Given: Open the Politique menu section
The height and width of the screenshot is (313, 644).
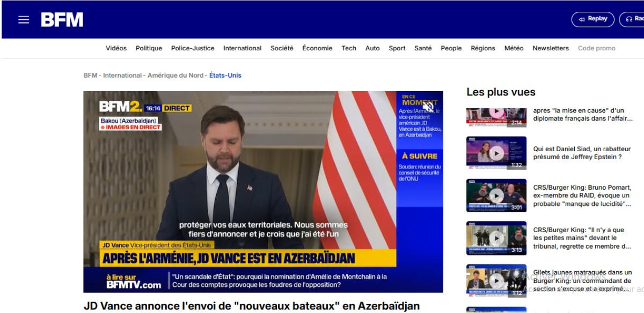Looking at the screenshot, I should [149, 48].
